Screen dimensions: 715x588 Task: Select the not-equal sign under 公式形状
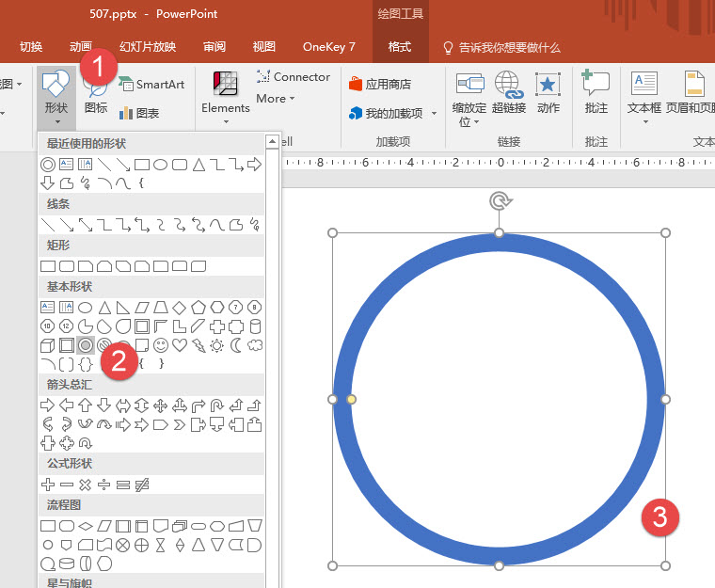click(x=142, y=485)
